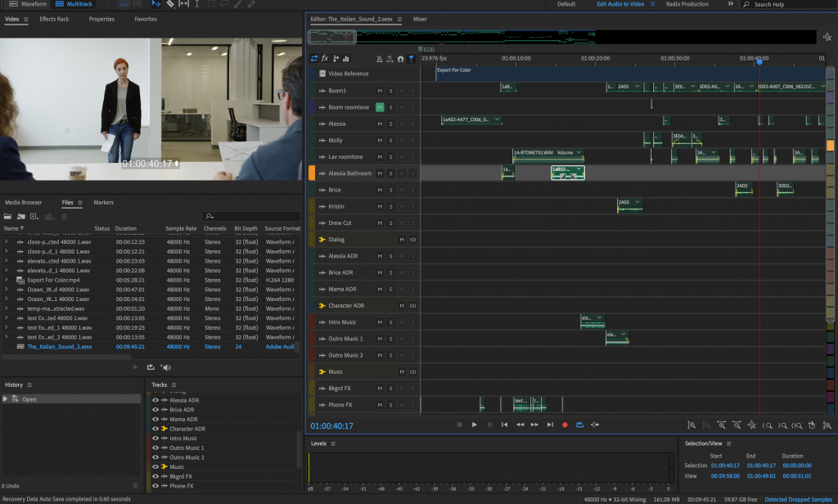Click Zoom In Amplitude icon
The width and height of the screenshot is (838, 504).
click(691, 425)
